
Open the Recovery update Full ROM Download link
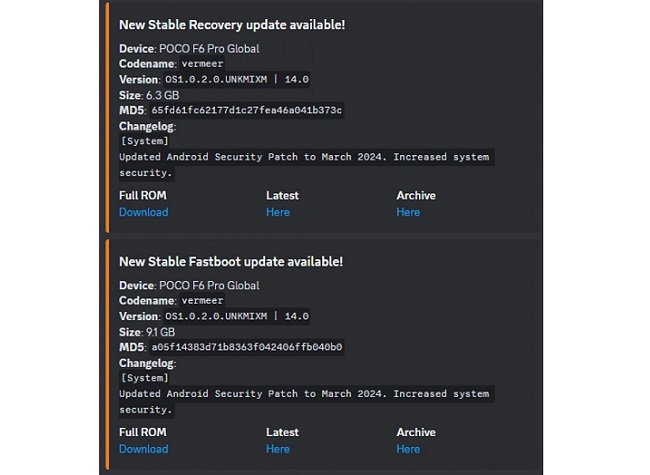143,212
